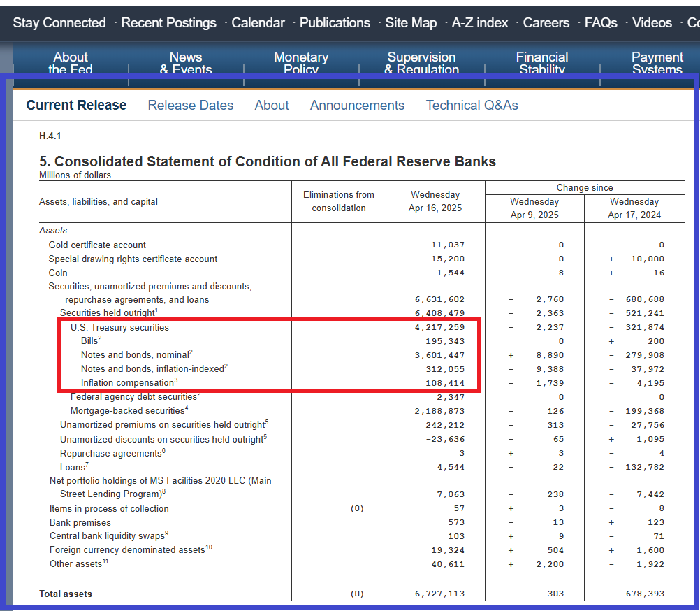Click the Total assets value 6,727,113

(439, 594)
